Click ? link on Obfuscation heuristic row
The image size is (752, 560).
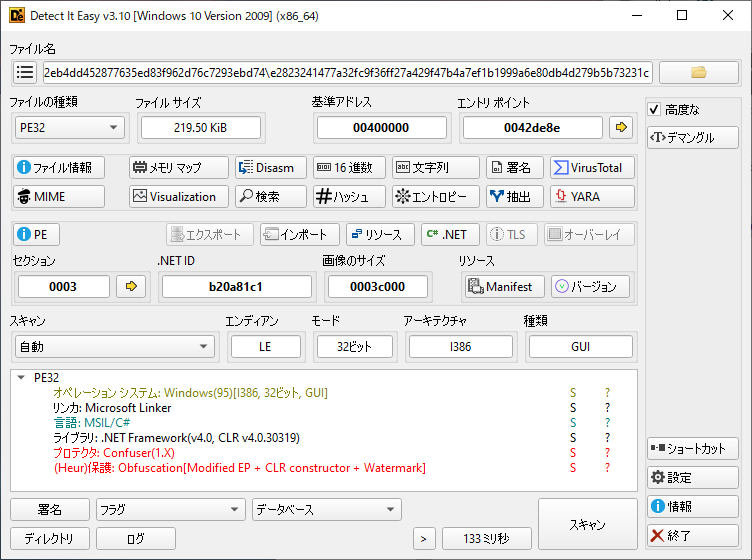(x=607, y=467)
